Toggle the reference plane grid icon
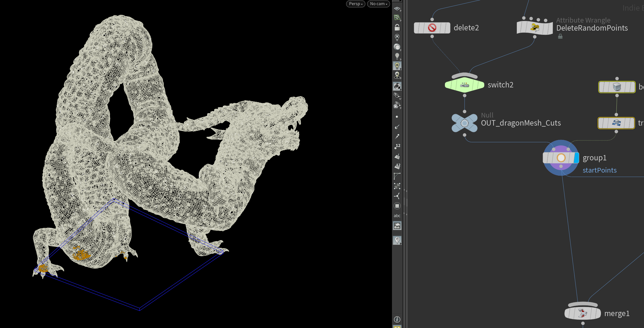The image size is (644, 328). tap(397, 9)
